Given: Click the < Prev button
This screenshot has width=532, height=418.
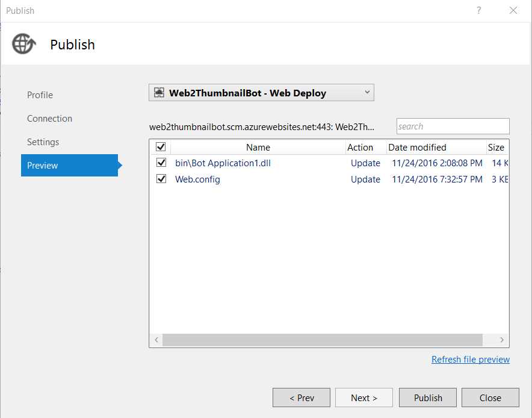Looking at the screenshot, I should [302, 398].
